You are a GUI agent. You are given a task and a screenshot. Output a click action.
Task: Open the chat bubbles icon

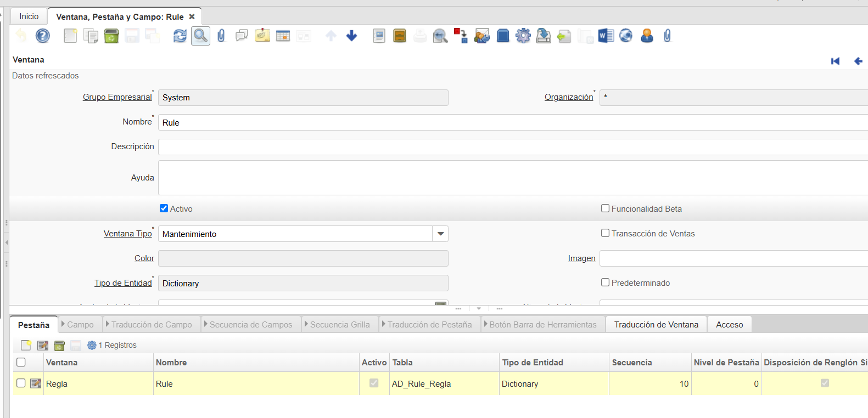[242, 36]
